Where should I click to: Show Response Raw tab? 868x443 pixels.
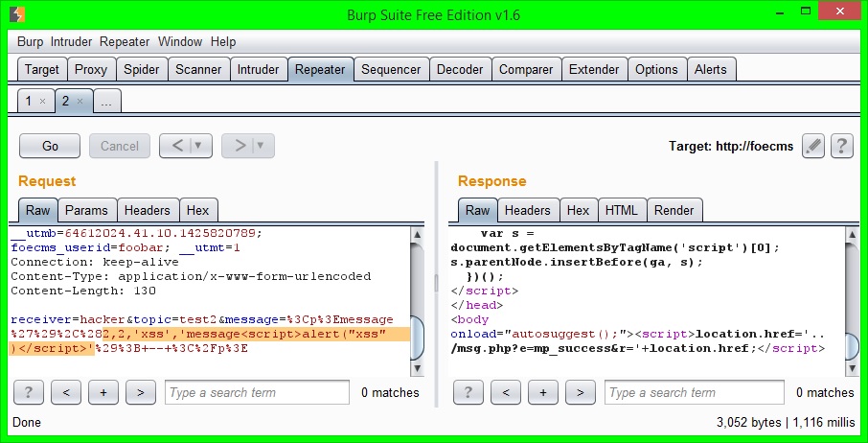[477, 210]
